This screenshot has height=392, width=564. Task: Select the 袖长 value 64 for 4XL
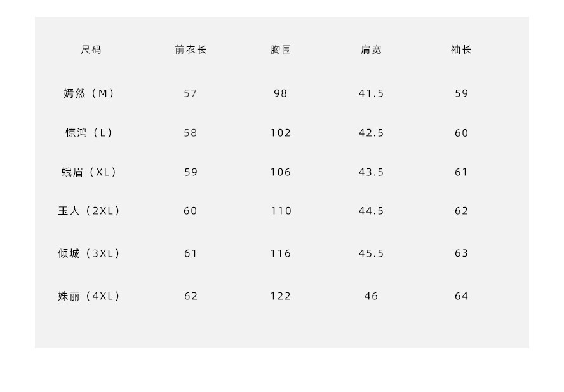pyautogui.click(x=461, y=296)
